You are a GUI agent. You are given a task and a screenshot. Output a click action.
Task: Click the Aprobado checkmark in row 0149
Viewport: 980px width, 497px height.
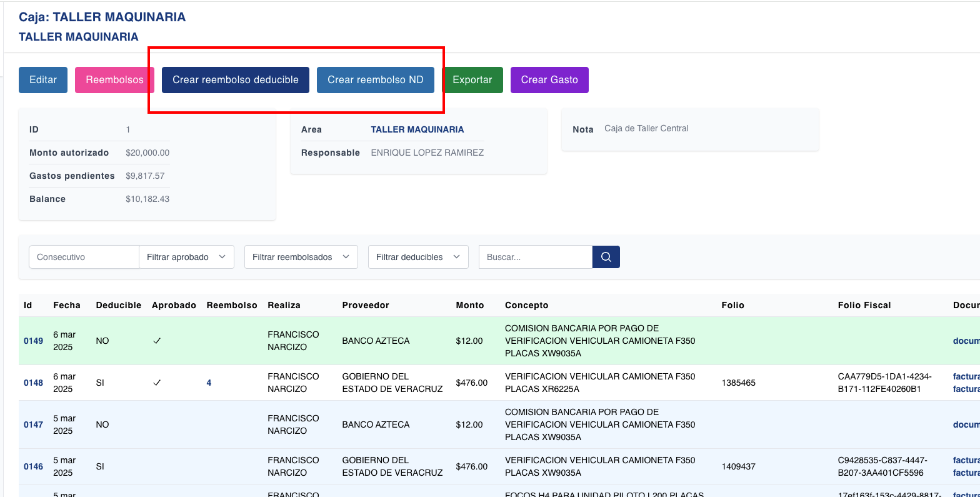click(x=157, y=341)
